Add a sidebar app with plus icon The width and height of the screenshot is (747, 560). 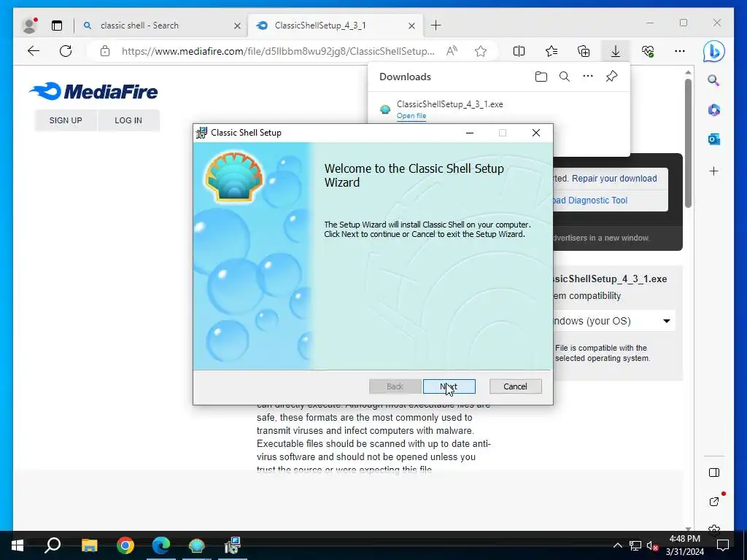tap(713, 171)
